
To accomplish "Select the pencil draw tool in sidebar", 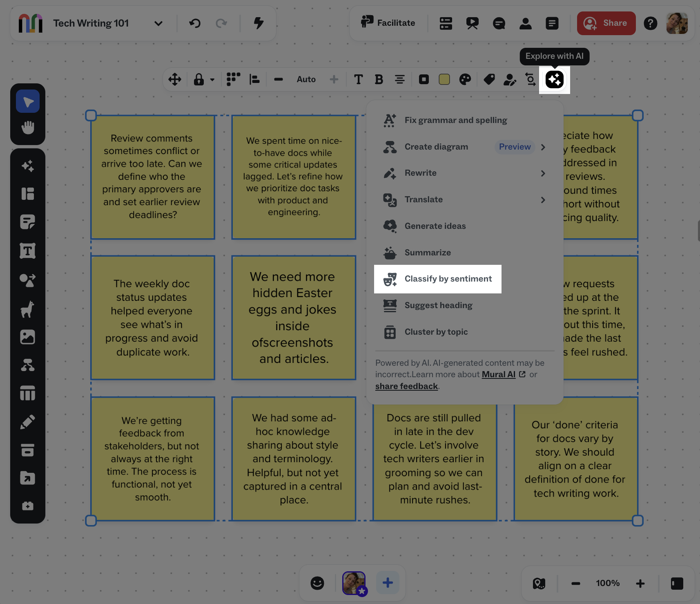I will tap(28, 422).
